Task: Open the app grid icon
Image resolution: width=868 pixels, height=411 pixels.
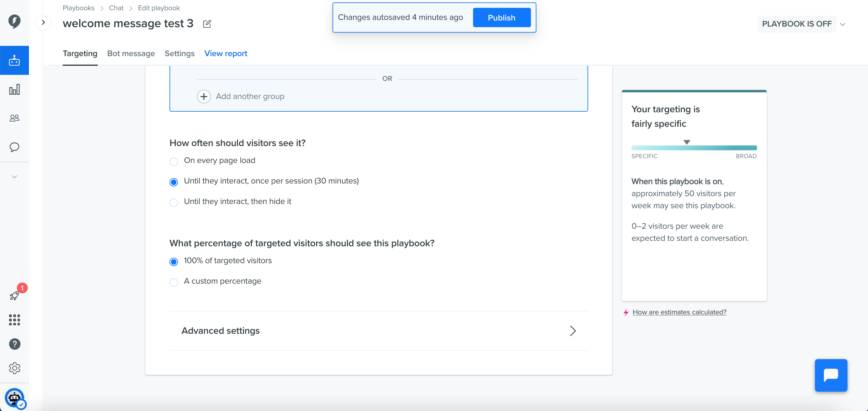Action: pos(14,320)
